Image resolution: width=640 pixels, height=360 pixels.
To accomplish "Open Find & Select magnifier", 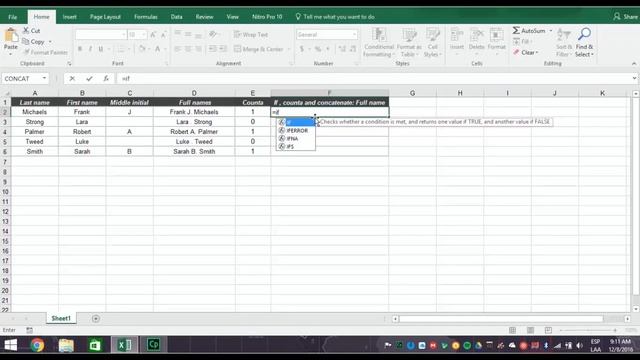I will click(x=584, y=34).
